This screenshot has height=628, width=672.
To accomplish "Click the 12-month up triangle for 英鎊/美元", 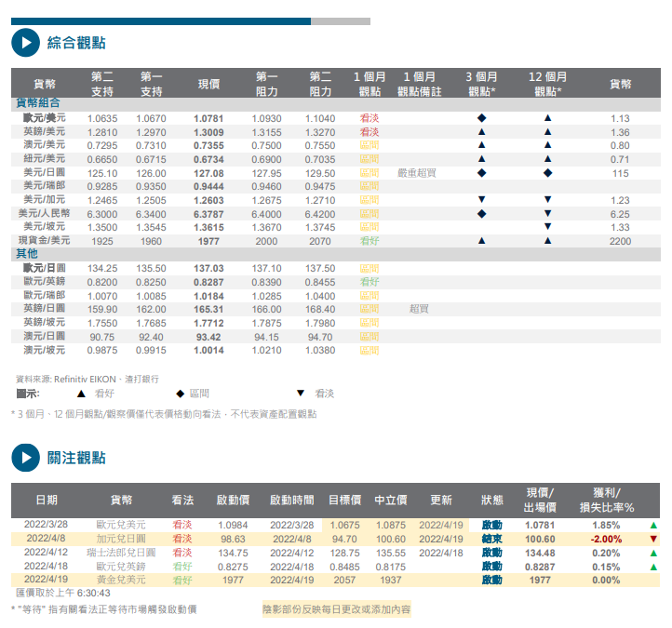I will pos(547,132).
